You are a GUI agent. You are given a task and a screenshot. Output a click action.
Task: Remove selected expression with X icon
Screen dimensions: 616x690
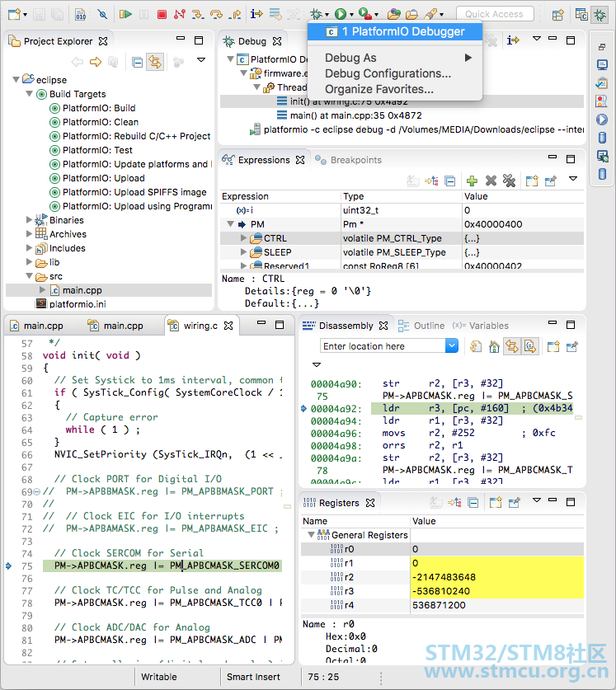point(491,181)
